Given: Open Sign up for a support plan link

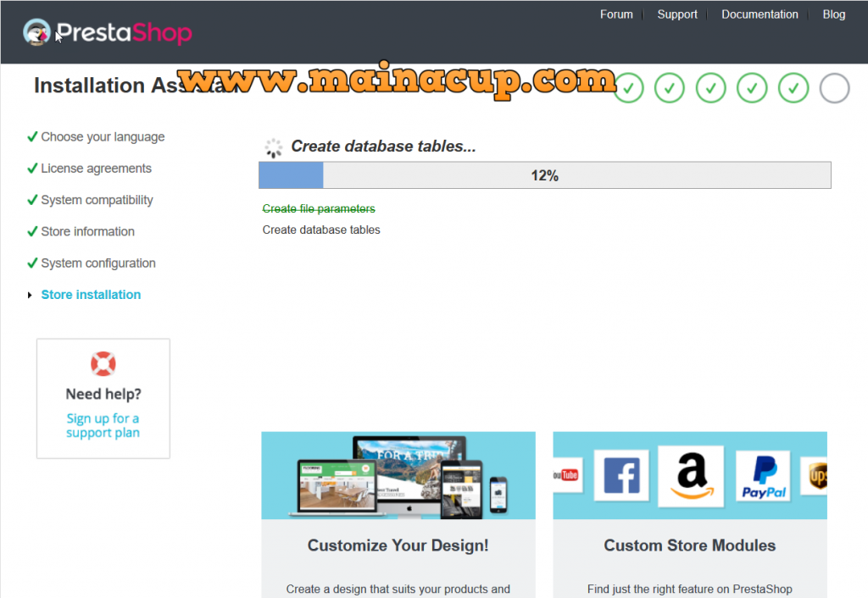Looking at the screenshot, I should [x=103, y=425].
